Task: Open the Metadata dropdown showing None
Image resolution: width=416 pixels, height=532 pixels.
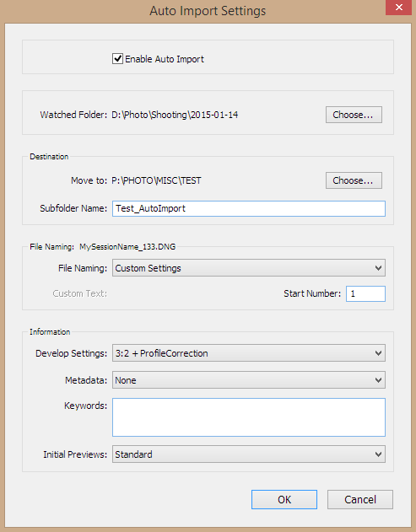Action: click(249, 380)
